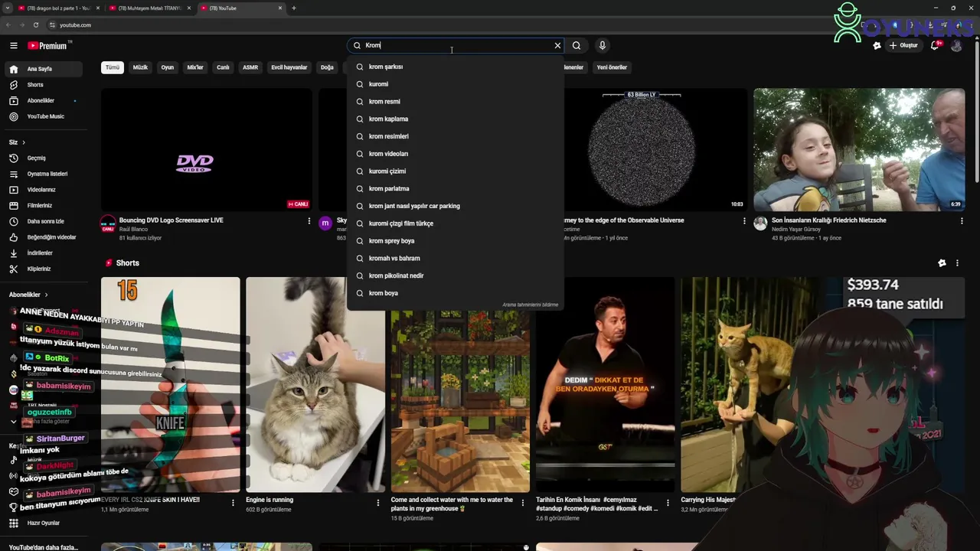The width and height of the screenshot is (980, 551).
Task: Open Observable Universe video thumbnail
Action: (x=655, y=149)
